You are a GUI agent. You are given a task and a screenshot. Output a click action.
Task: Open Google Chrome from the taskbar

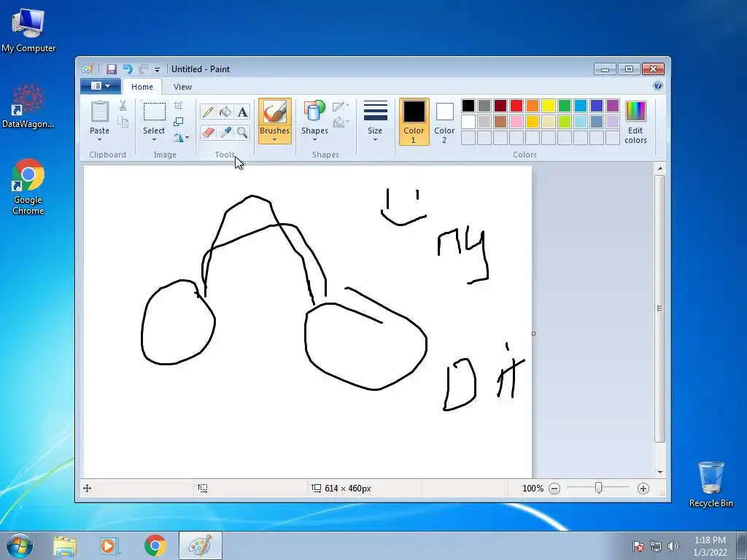tap(155, 545)
